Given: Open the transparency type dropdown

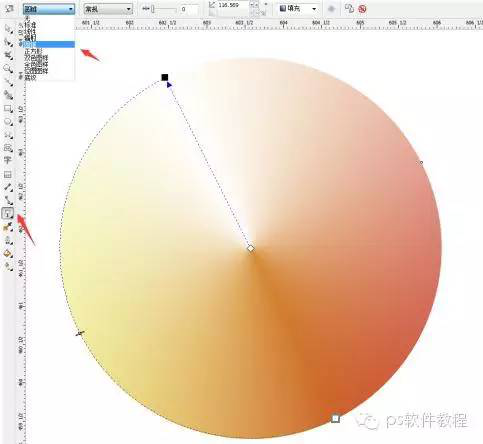Looking at the screenshot, I should click(49, 9).
